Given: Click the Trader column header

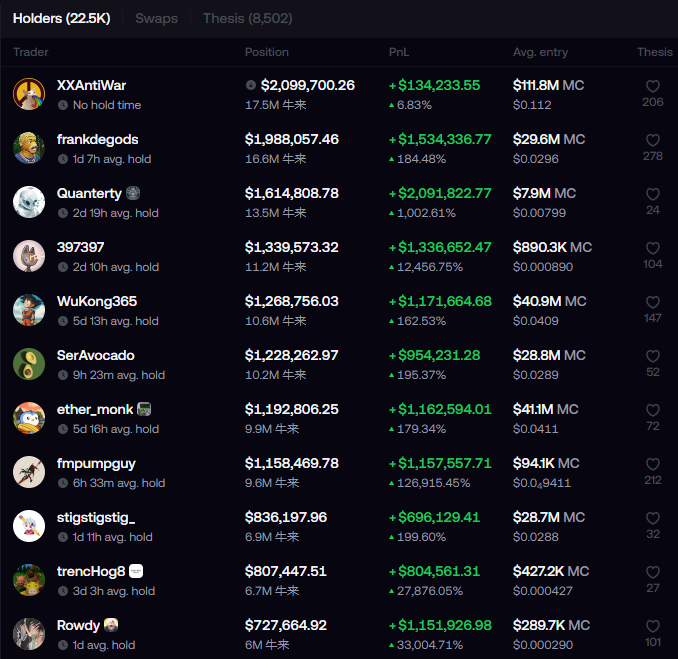Looking at the screenshot, I should (31, 52).
